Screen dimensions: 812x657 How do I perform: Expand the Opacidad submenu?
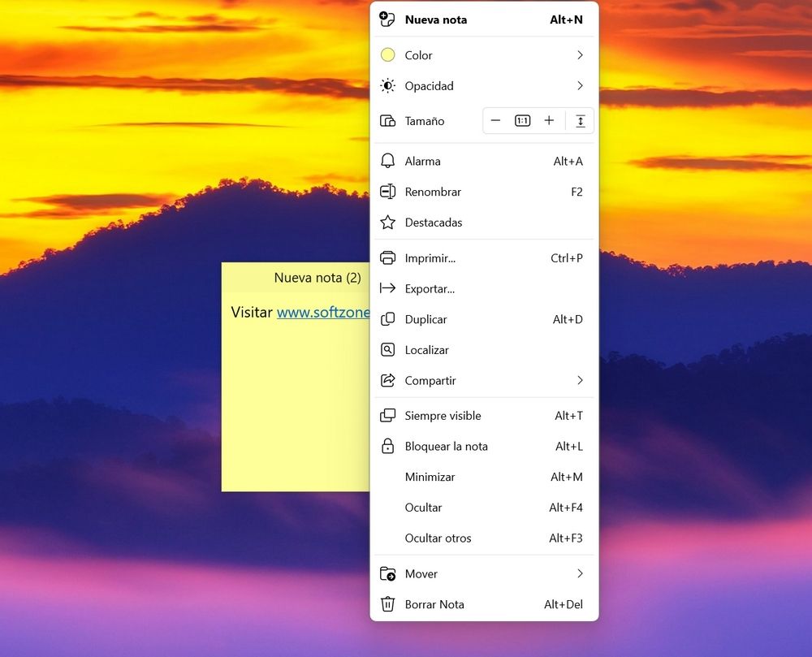point(580,86)
